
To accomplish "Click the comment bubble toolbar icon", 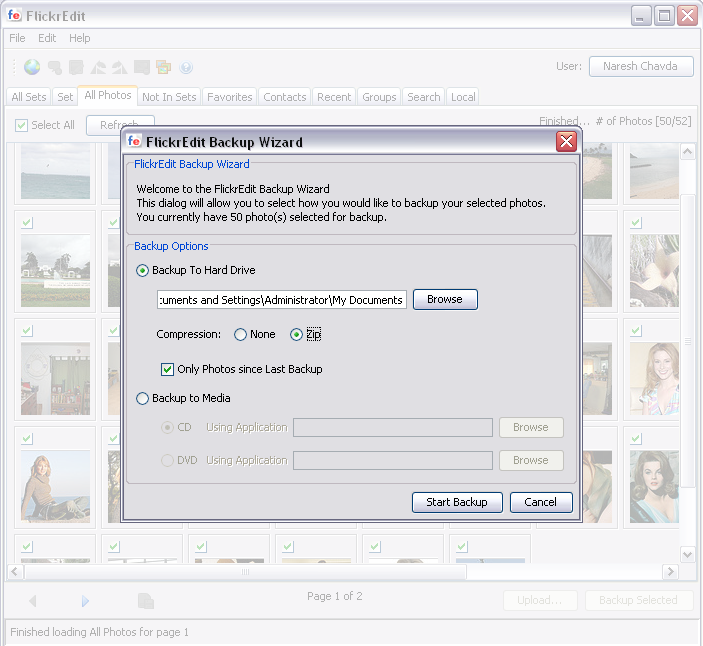I will click(x=55, y=68).
